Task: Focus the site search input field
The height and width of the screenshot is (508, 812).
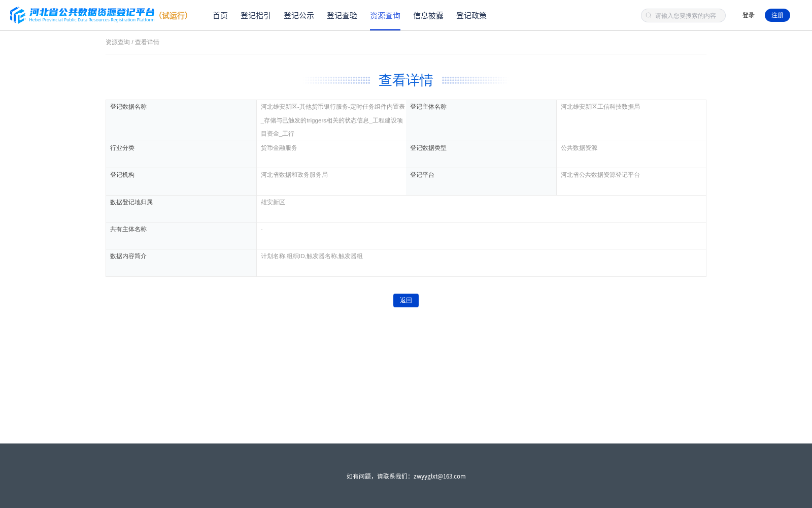Action: pos(683,15)
